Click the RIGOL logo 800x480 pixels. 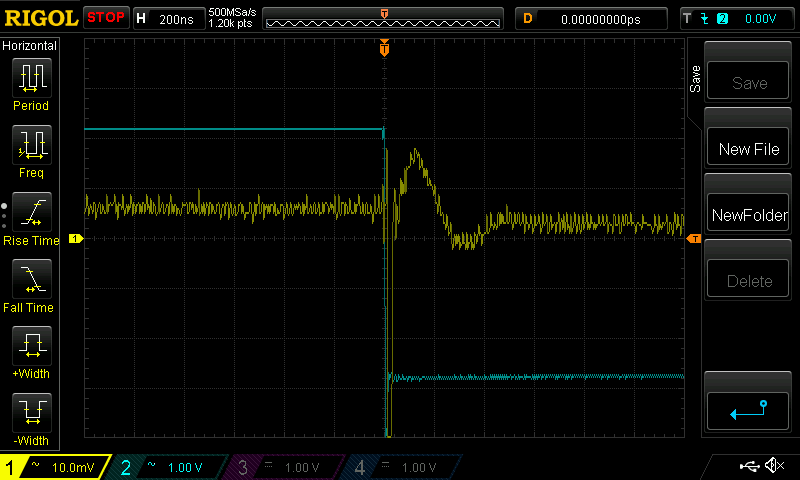point(41,18)
